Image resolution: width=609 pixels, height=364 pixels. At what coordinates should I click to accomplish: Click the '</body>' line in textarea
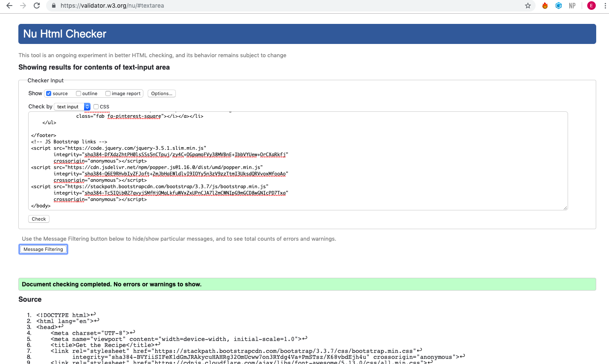pyautogui.click(x=41, y=206)
